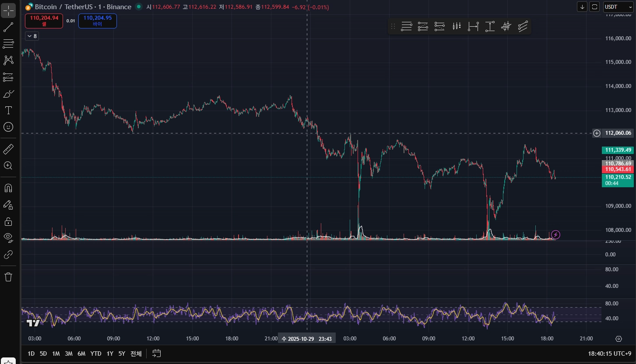Remove objects with the trash icon

[x=8, y=276]
